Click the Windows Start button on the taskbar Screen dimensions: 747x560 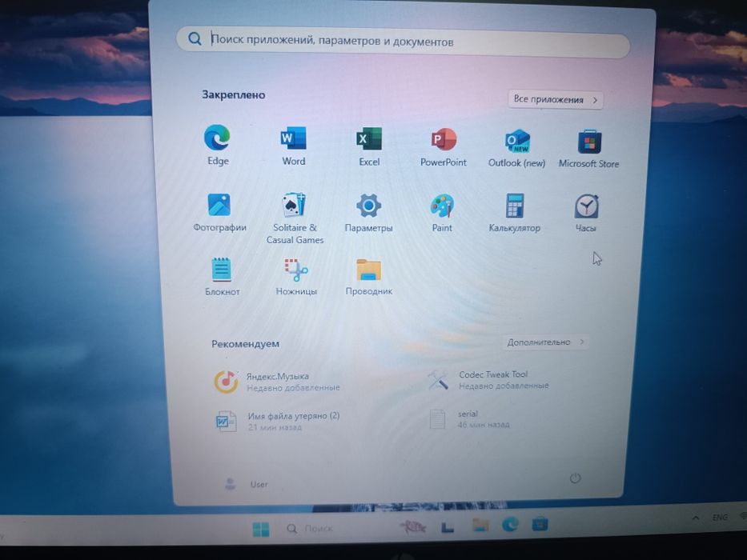click(x=260, y=529)
